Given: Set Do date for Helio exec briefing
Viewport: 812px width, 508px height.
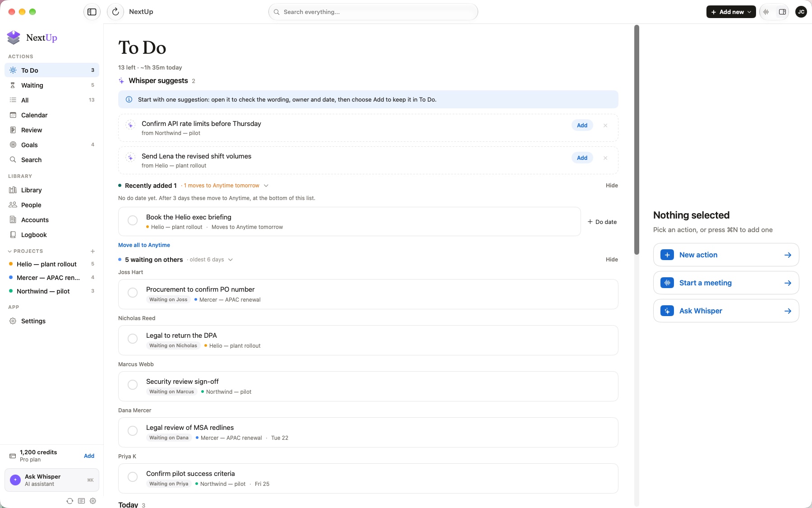Looking at the screenshot, I should pos(602,222).
